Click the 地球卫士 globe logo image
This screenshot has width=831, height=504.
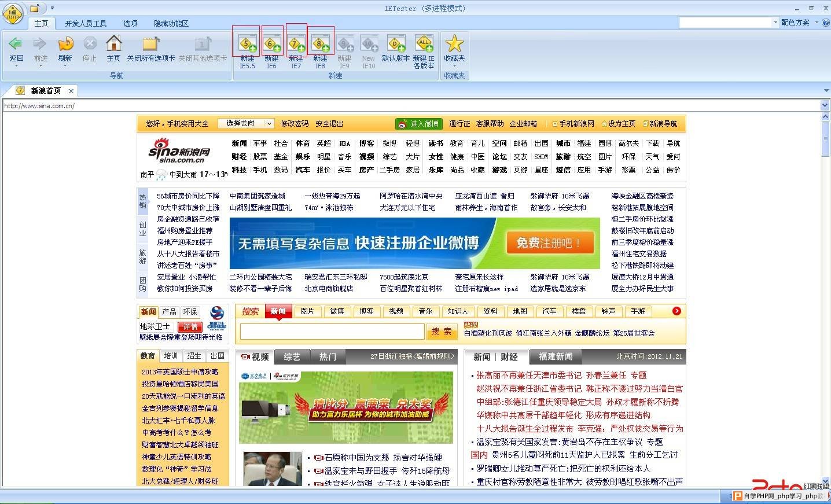pyautogui.click(x=217, y=317)
